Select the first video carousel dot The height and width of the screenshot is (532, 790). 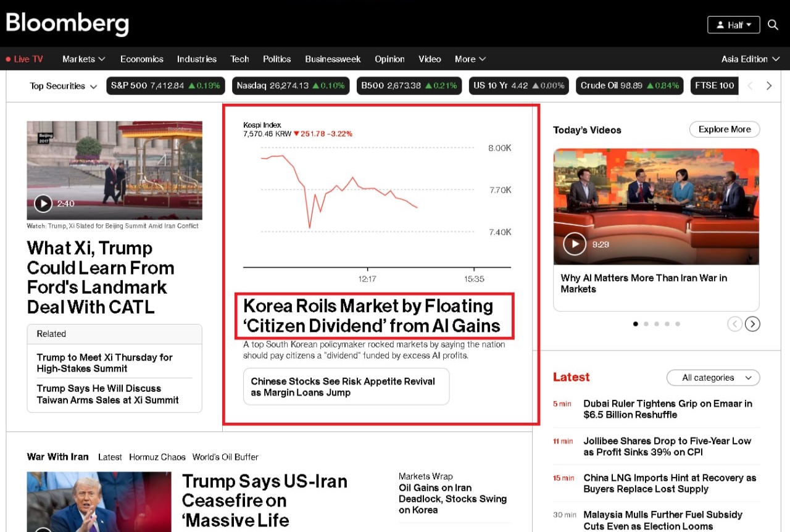tap(636, 324)
